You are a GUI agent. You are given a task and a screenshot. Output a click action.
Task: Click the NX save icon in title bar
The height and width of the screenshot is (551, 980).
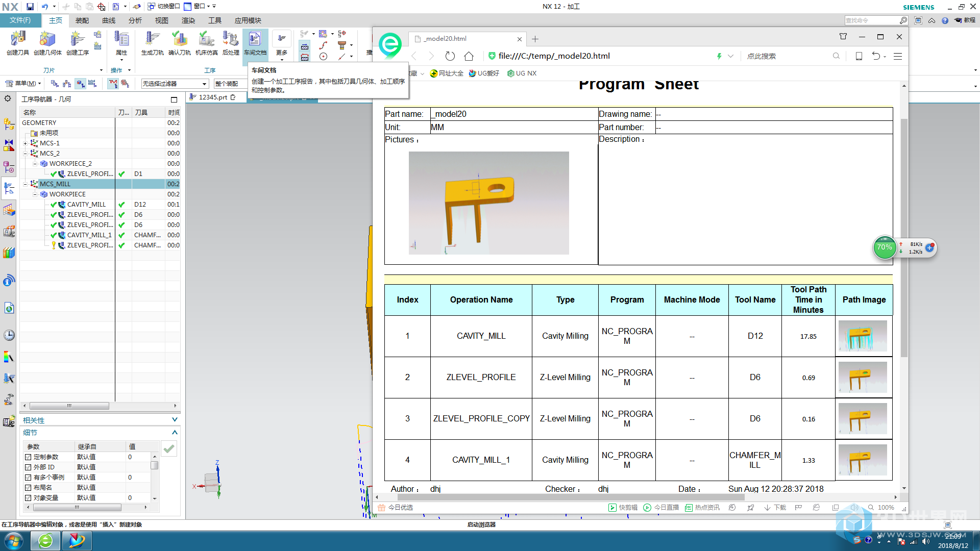(30, 7)
